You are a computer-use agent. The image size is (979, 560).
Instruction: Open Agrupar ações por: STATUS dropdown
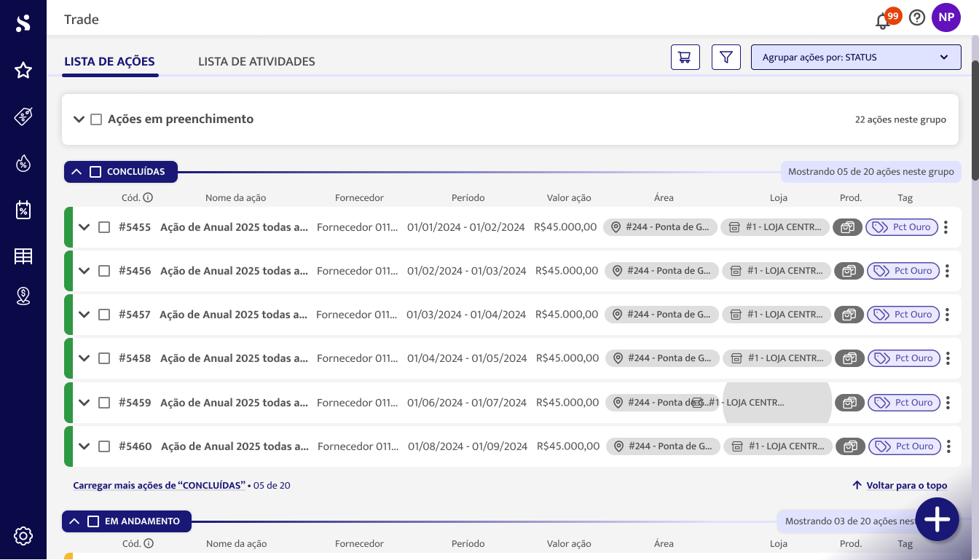[x=856, y=57]
